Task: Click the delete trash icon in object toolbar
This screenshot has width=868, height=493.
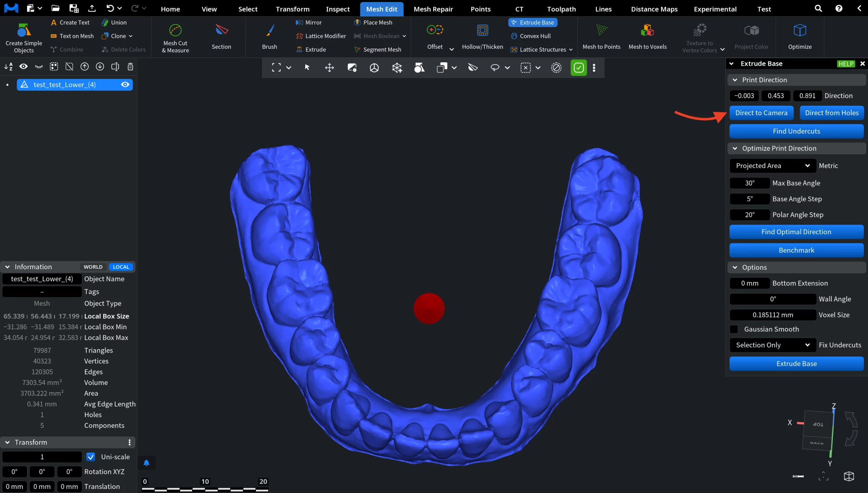Action: tap(130, 67)
